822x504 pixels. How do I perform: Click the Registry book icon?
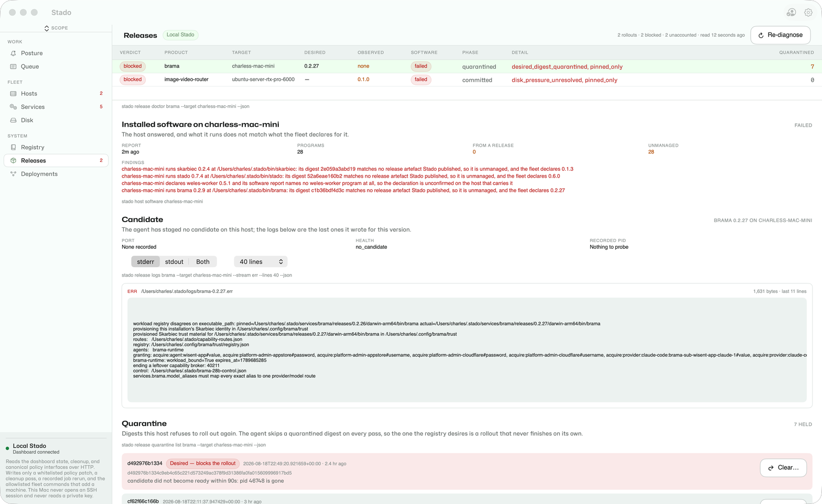coord(13,147)
